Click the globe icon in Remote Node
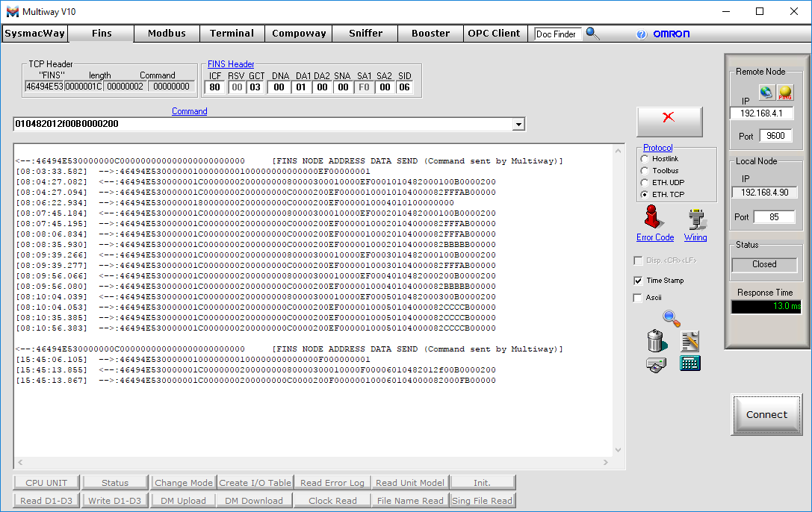The image size is (812, 512). click(766, 93)
